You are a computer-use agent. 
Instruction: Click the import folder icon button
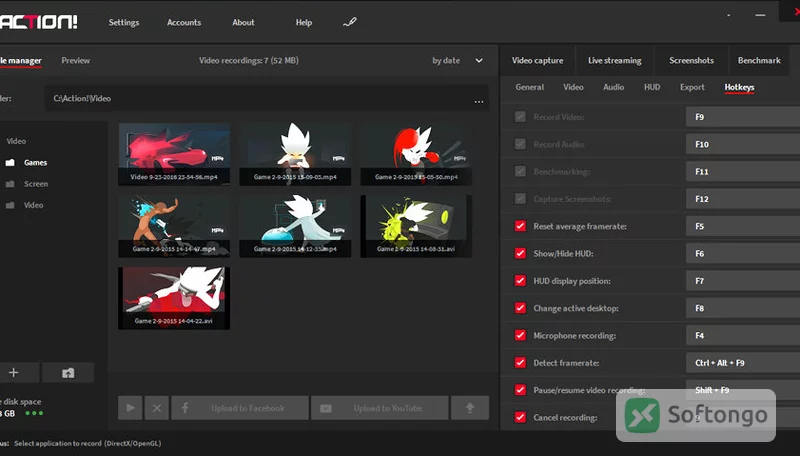click(x=68, y=373)
